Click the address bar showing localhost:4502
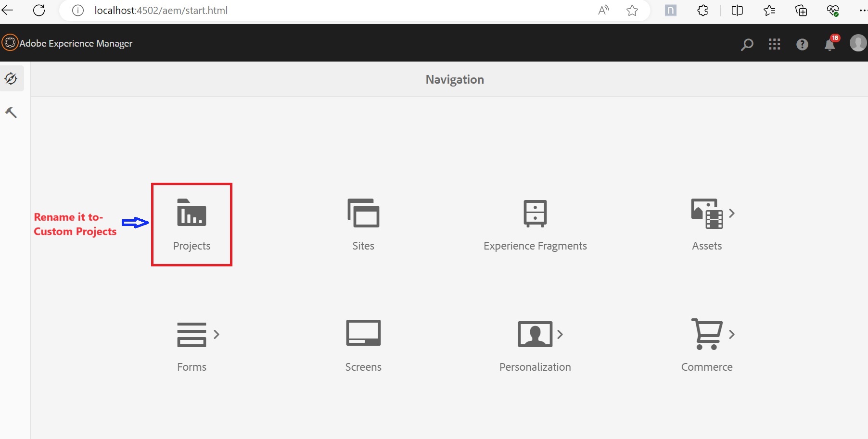The width and height of the screenshot is (868, 439). pos(160,10)
